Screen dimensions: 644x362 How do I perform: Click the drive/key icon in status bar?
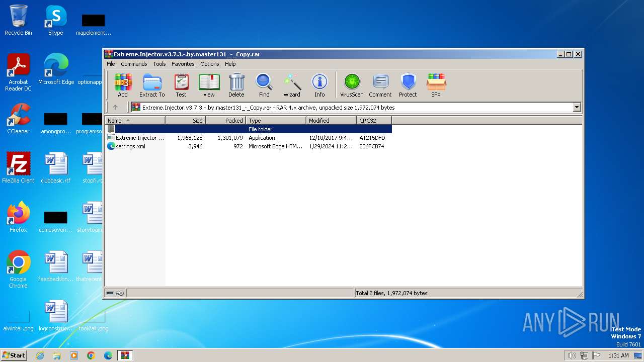click(x=115, y=293)
